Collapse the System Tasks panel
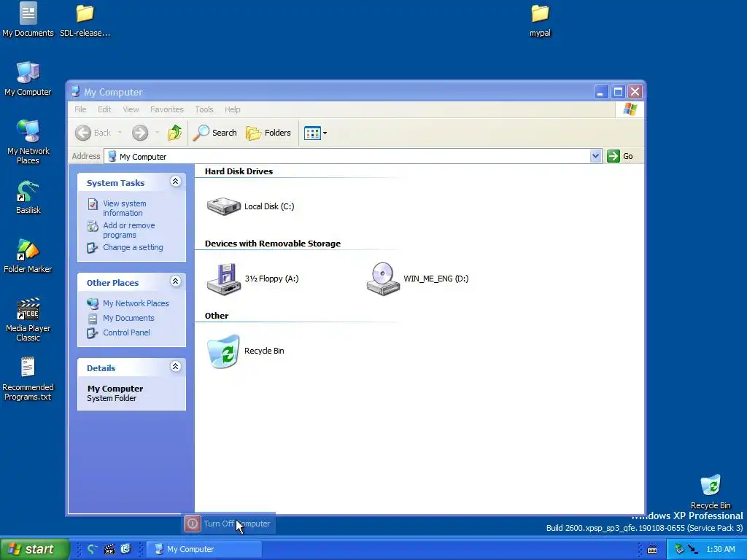The height and width of the screenshot is (560, 747). [x=175, y=182]
